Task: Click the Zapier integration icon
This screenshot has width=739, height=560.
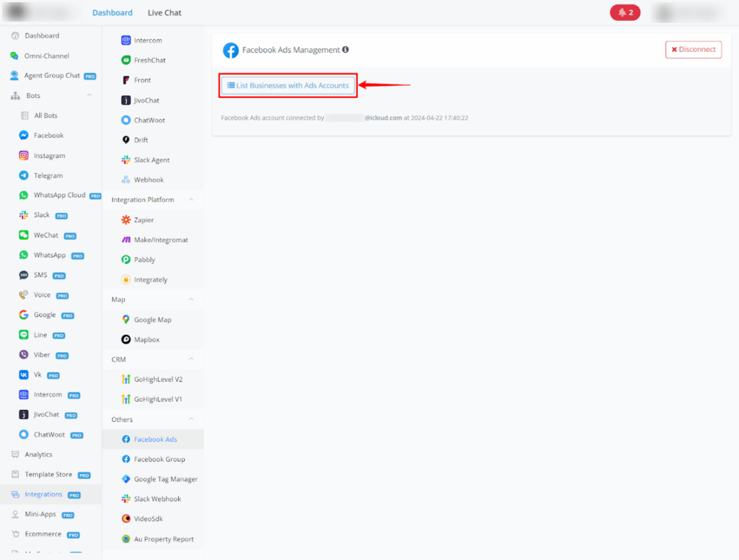Action: coord(126,220)
